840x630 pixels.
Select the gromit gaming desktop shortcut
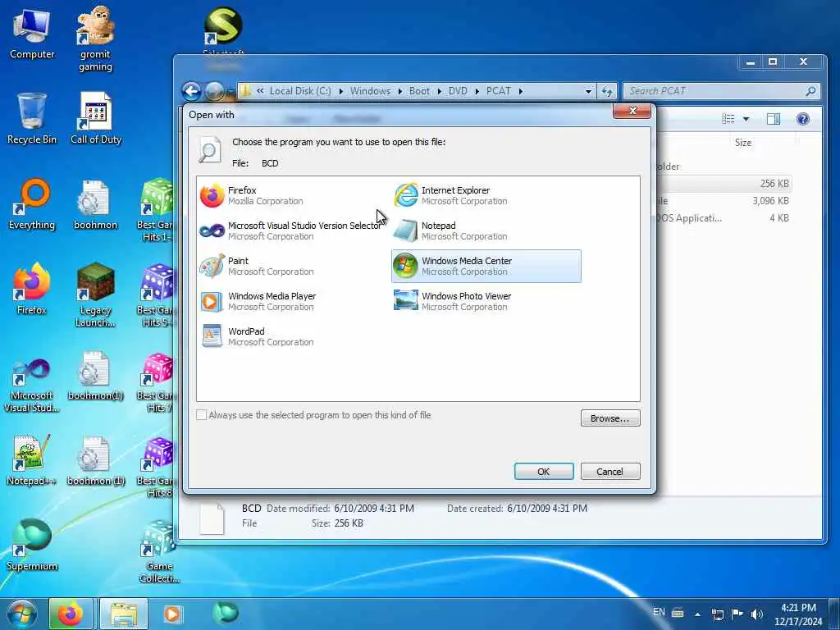(95, 39)
